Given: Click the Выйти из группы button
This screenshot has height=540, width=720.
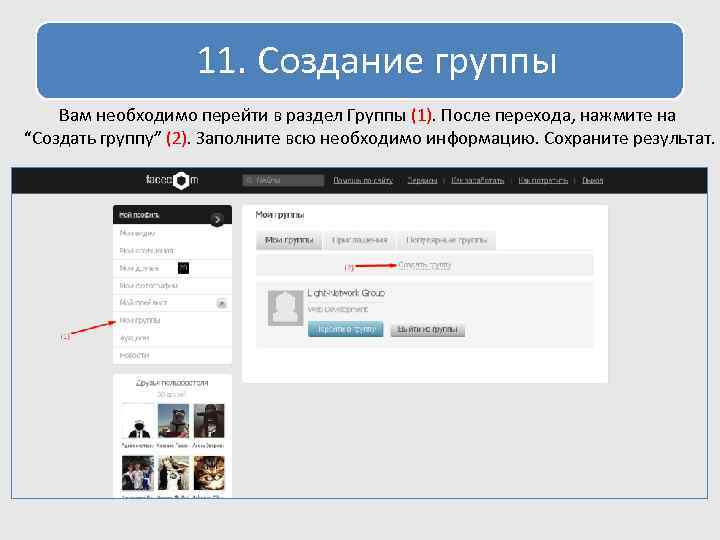Looking at the screenshot, I should pos(428,330).
